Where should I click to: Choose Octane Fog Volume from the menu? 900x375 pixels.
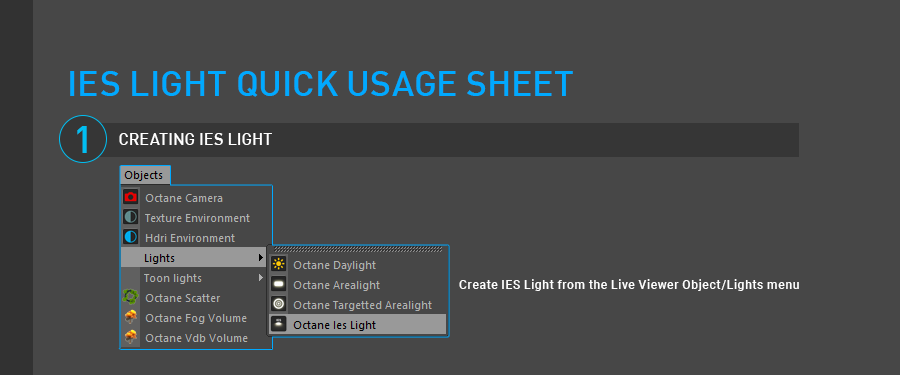[196, 318]
